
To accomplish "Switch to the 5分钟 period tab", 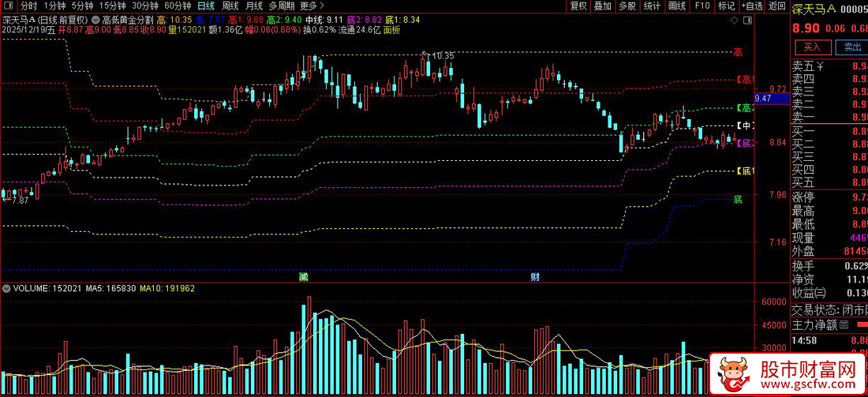I will click(81, 6).
